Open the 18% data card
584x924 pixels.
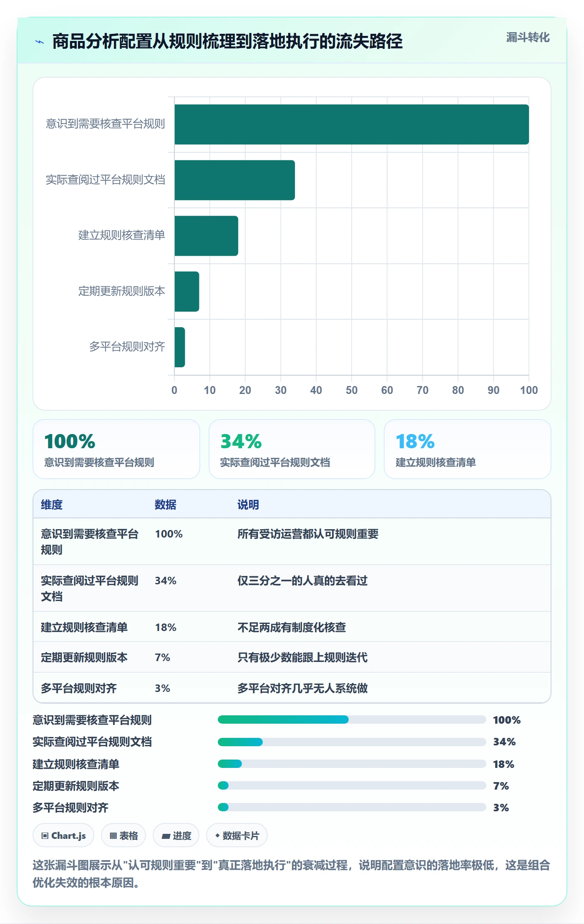tap(468, 449)
